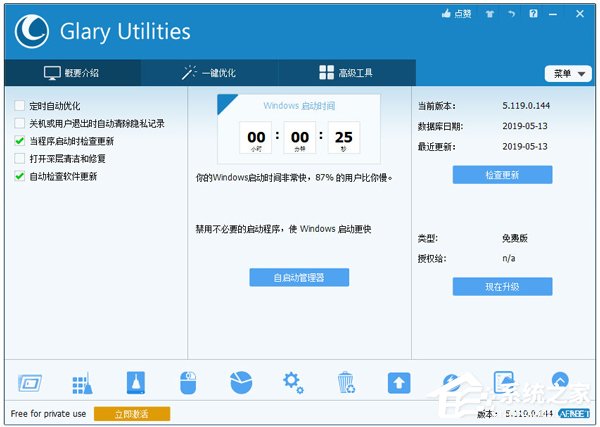
Task: Click the Free for private use text
Action: (x=48, y=414)
